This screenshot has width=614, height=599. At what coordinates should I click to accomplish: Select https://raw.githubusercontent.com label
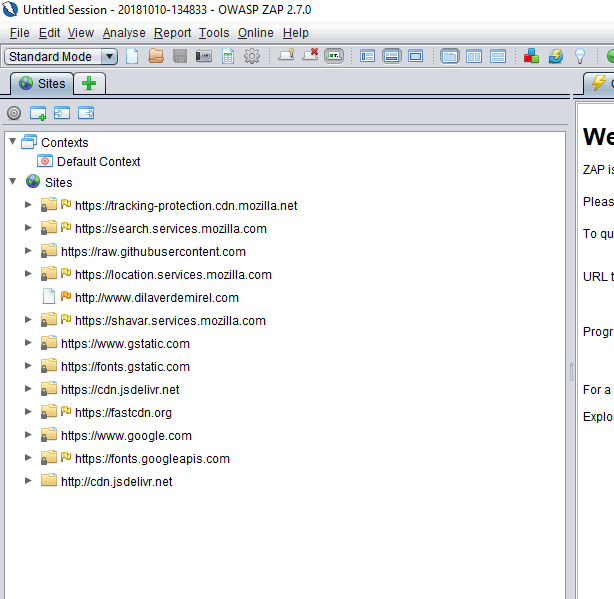153,252
